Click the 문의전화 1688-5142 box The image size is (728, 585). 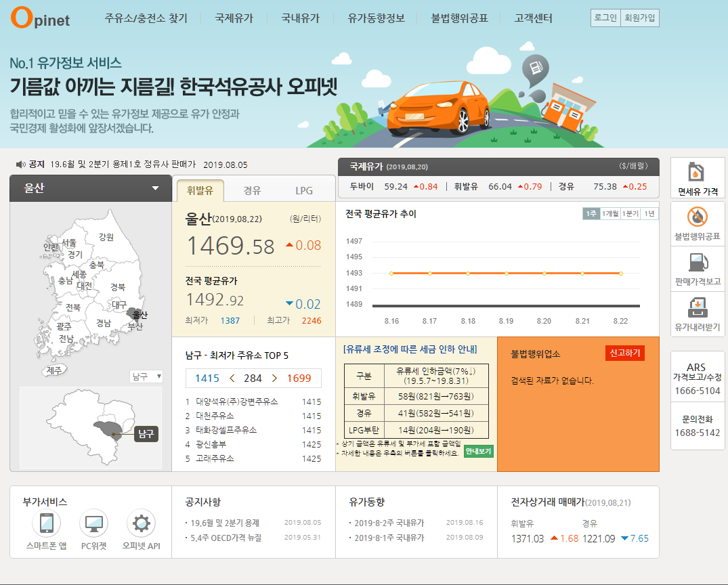(698, 426)
